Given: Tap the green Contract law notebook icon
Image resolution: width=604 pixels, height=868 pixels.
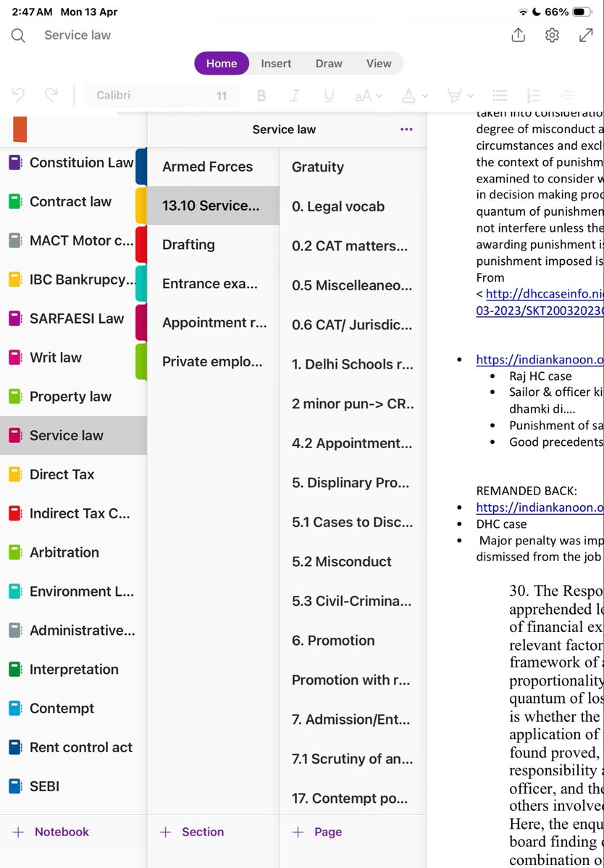Looking at the screenshot, I should tap(15, 201).
